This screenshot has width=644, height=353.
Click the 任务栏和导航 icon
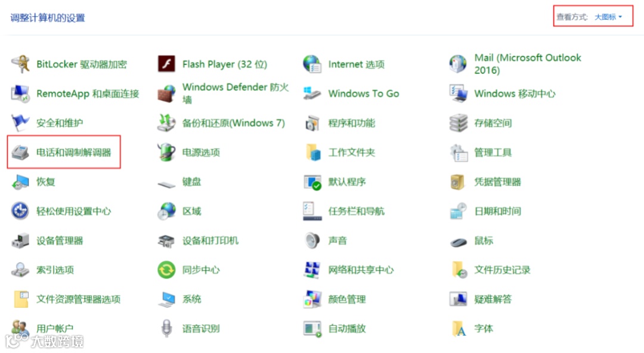coord(312,211)
